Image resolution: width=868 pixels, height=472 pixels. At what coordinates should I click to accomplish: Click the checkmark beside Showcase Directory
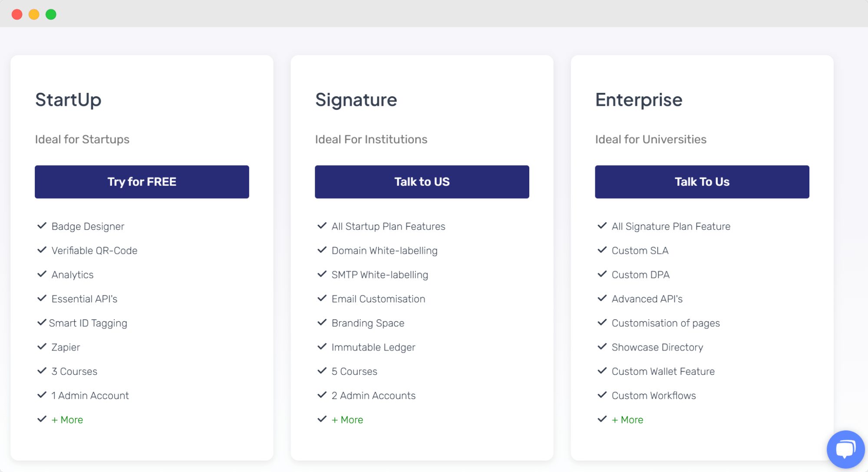602,347
